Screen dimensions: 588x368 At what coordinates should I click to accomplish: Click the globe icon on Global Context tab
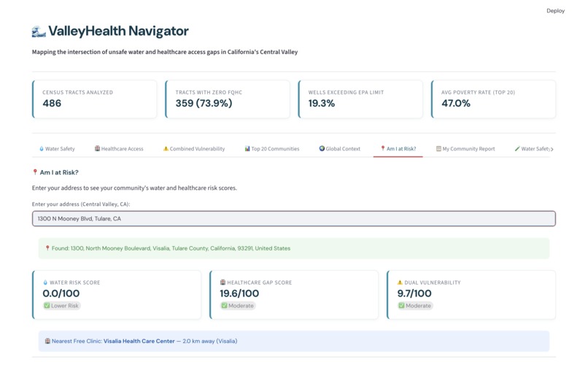click(322, 149)
